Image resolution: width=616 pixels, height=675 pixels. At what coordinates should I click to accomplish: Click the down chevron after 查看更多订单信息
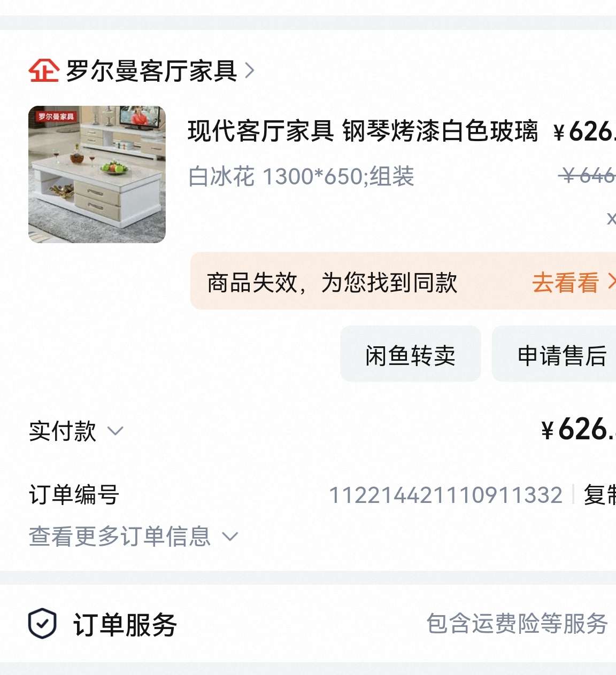(x=229, y=536)
